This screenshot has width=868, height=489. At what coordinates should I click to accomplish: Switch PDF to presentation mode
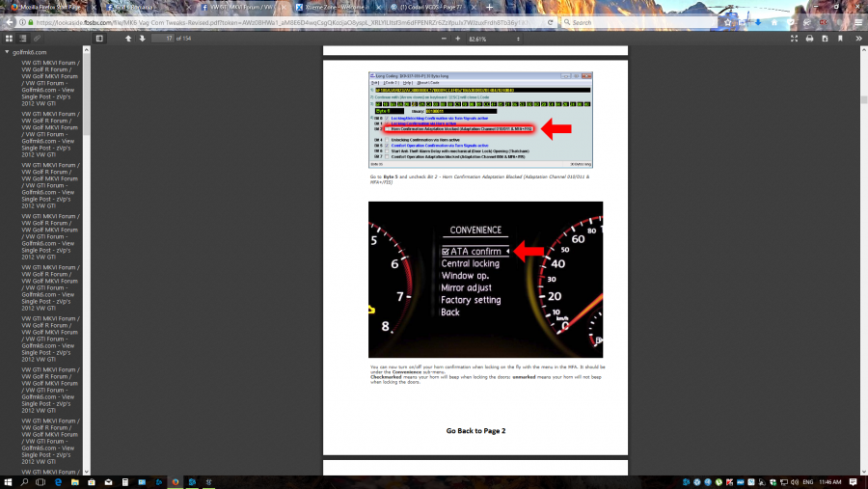(x=794, y=39)
